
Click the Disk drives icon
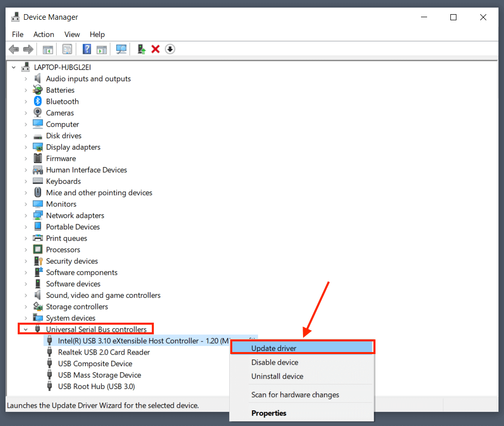[x=37, y=136]
